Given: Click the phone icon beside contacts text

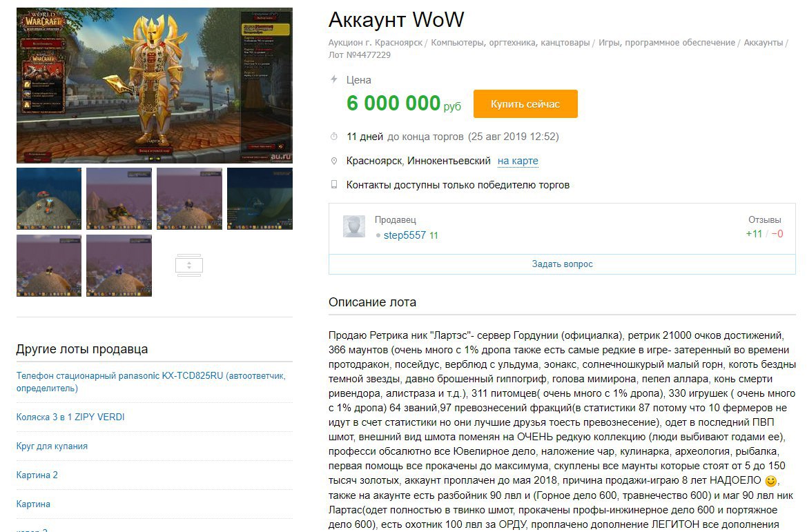Looking at the screenshot, I should (x=334, y=185).
